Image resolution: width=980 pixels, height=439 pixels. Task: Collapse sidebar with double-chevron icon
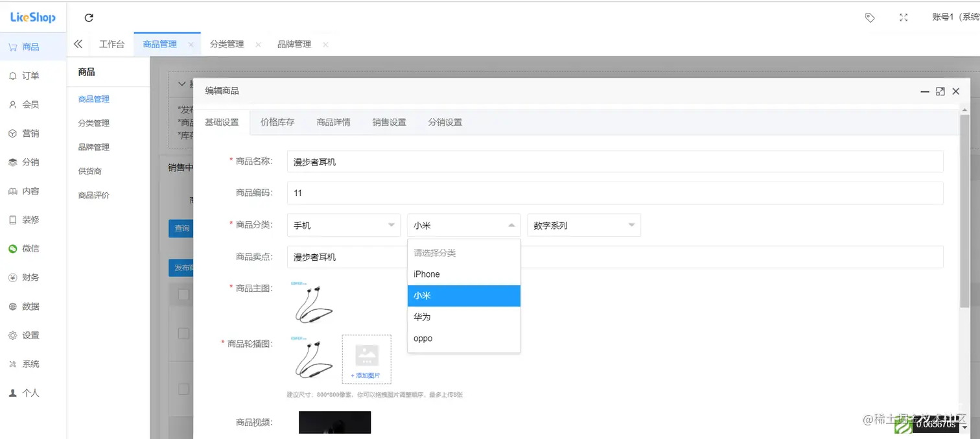click(78, 44)
